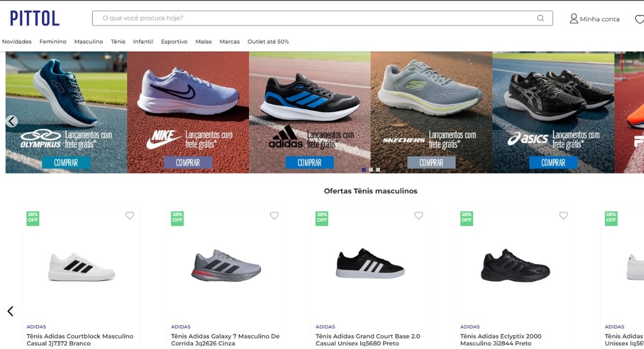Click ADIDAS brand label above Eclyptix 2000
The image size is (644, 349).
470,326
